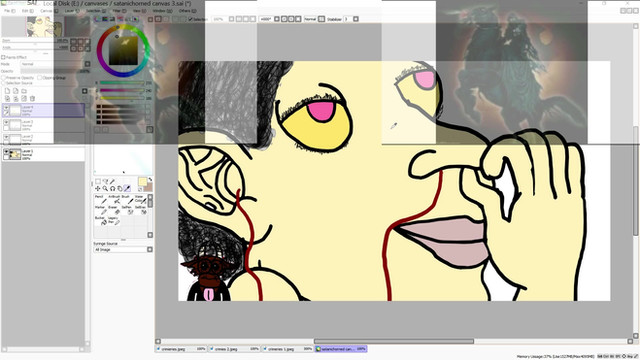Toggle the Paints Effect checkbox
640x360 pixels.
[x=3, y=58]
